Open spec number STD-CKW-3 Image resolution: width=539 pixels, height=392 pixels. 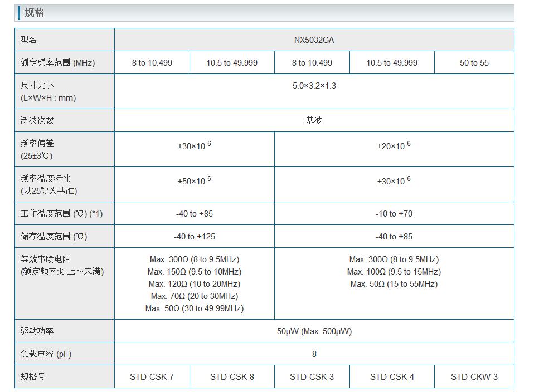pos(474,377)
